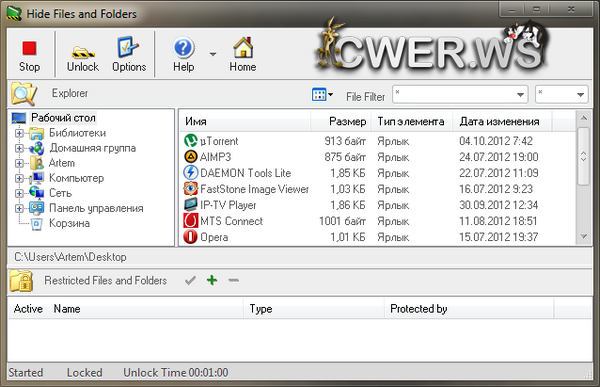The image size is (600, 387).
Task: Click the 875 байт size cell
Action: click(x=345, y=157)
